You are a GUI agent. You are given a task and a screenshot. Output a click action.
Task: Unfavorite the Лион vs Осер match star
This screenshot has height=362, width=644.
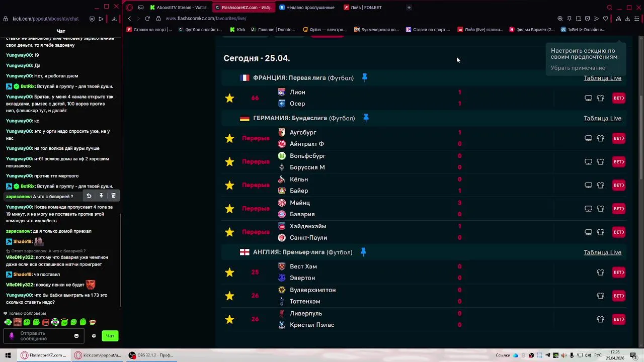tap(229, 98)
